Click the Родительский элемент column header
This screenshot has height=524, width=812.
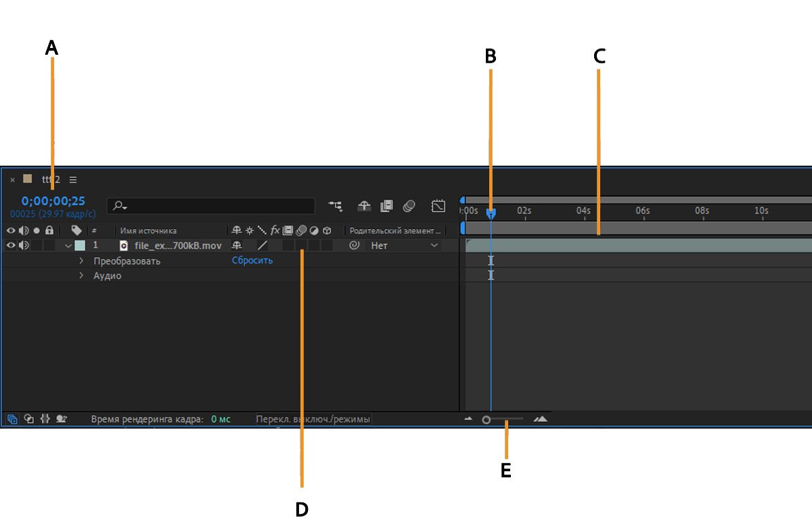point(395,231)
